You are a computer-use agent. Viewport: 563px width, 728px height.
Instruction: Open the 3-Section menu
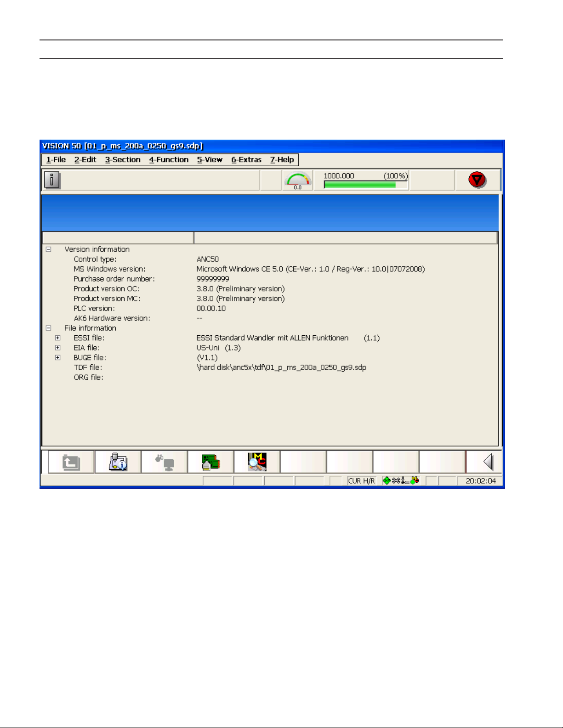(x=123, y=160)
